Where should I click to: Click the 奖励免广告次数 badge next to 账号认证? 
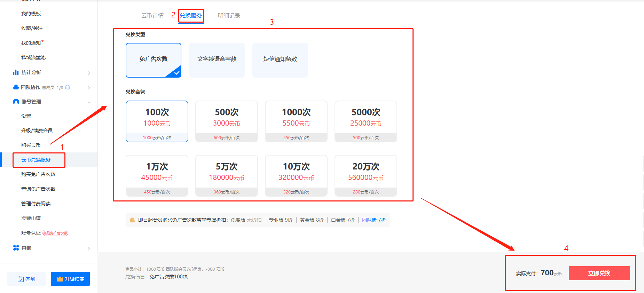pyautogui.click(x=55, y=233)
